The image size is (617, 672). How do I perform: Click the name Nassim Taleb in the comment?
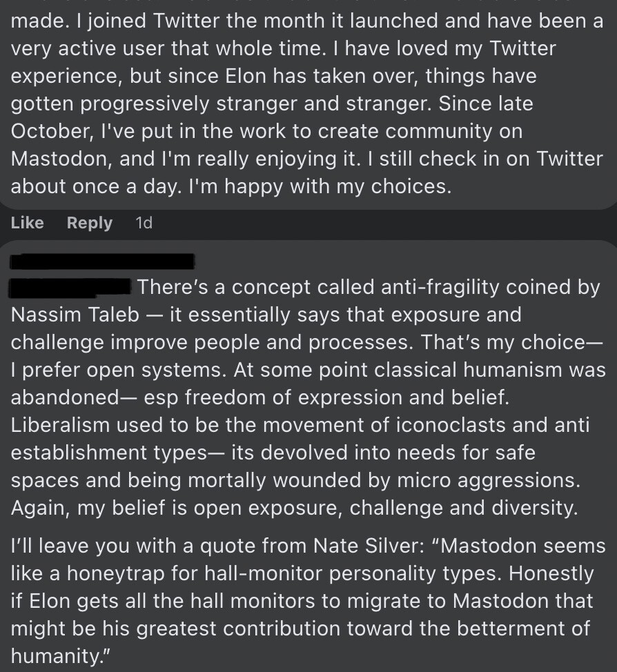click(75, 315)
